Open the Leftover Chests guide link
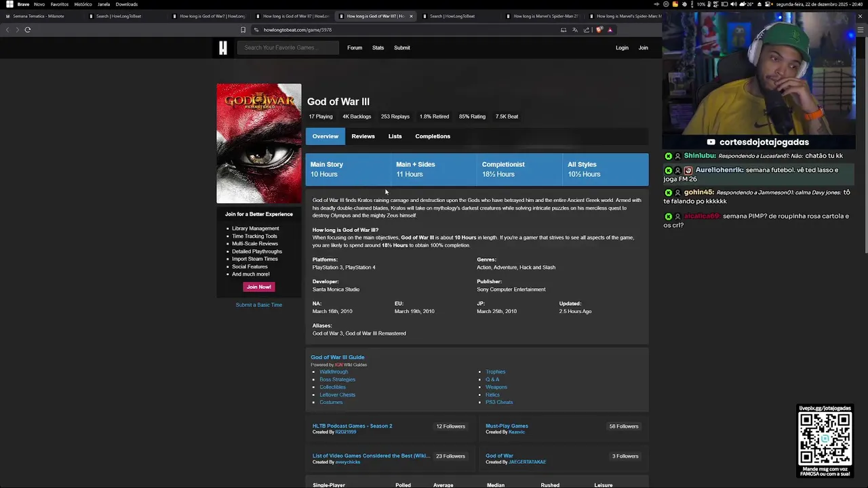 [337, 395]
